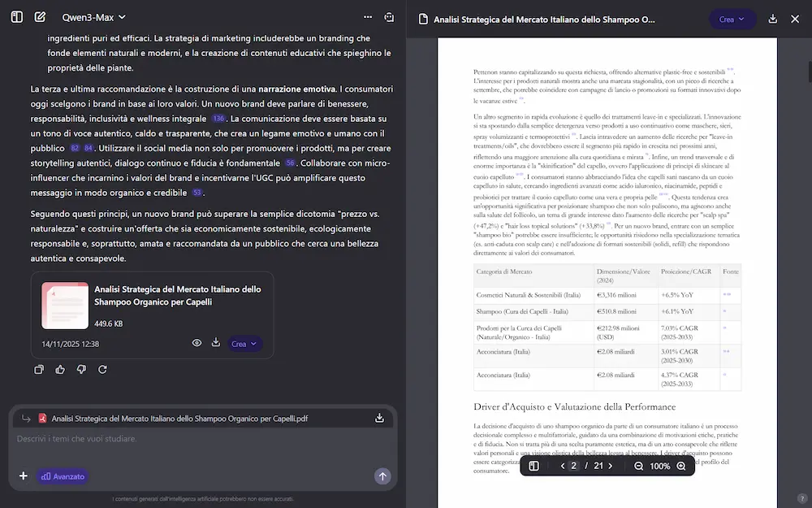Dislike the response with thumbs down
The height and width of the screenshot is (508, 812).
pos(81,370)
